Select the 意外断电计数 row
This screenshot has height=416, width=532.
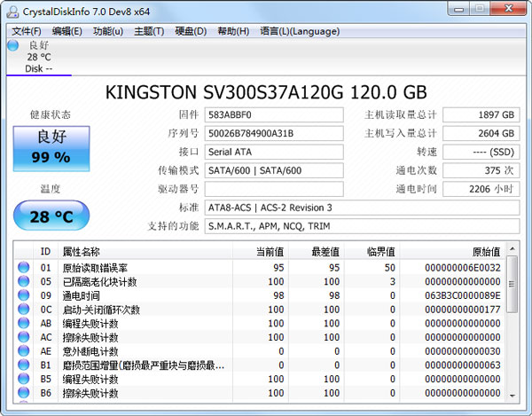pyautogui.click(x=260, y=351)
